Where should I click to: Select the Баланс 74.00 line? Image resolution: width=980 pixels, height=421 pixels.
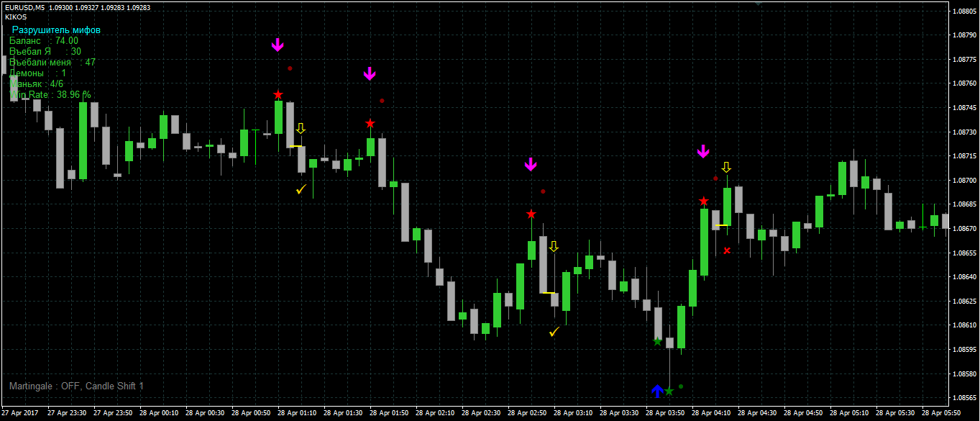pos(44,41)
